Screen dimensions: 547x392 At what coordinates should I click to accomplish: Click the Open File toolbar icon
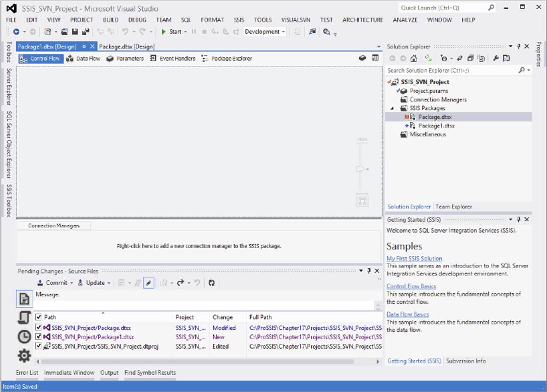(x=64, y=32)
